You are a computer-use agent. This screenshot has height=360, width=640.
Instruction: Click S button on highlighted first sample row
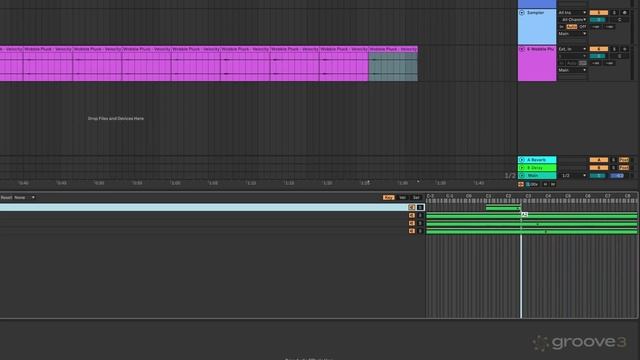(420, 207)
